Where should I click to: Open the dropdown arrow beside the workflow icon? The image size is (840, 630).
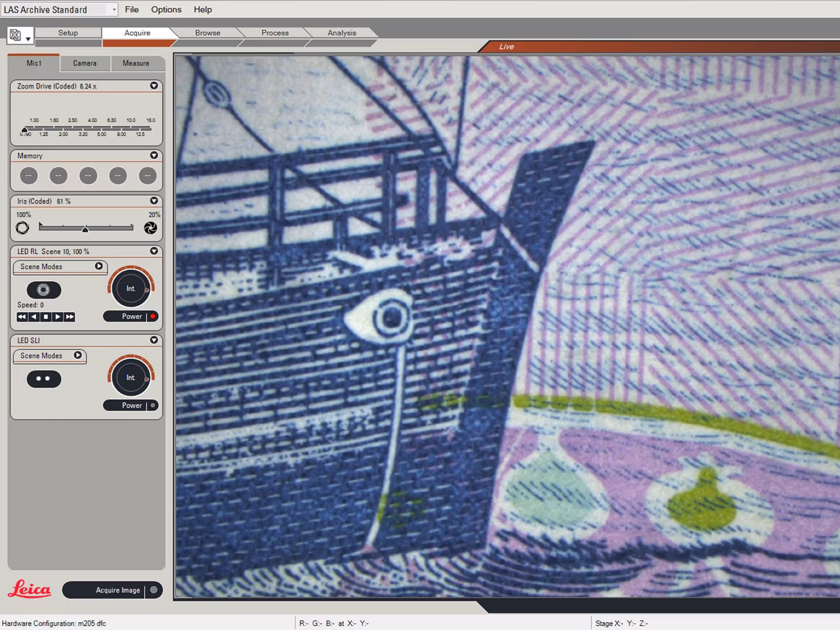pos(28,39)
